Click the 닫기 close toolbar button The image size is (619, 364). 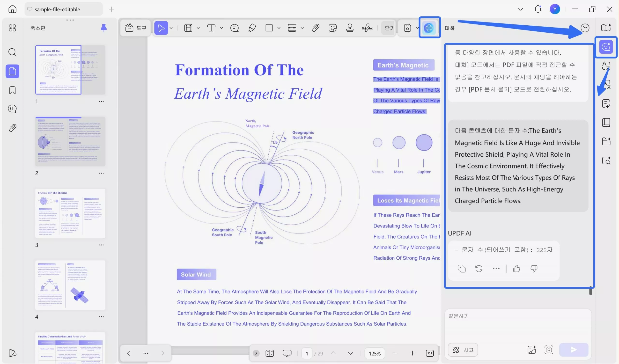click(x=389, y=28)
